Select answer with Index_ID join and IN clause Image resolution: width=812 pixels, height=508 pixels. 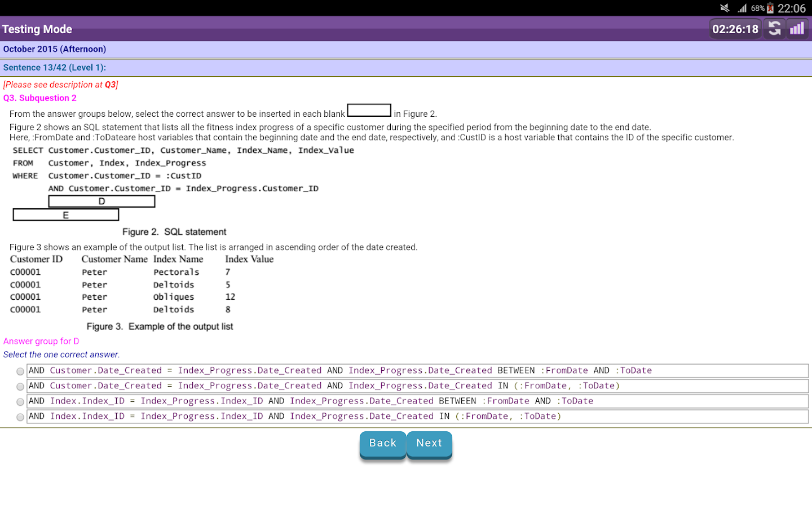[x=418, y=417]
